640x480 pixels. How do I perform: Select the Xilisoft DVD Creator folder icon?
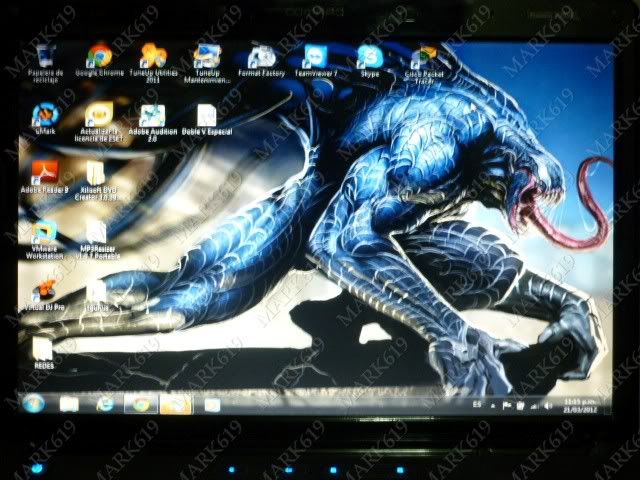tap(97, 180)
